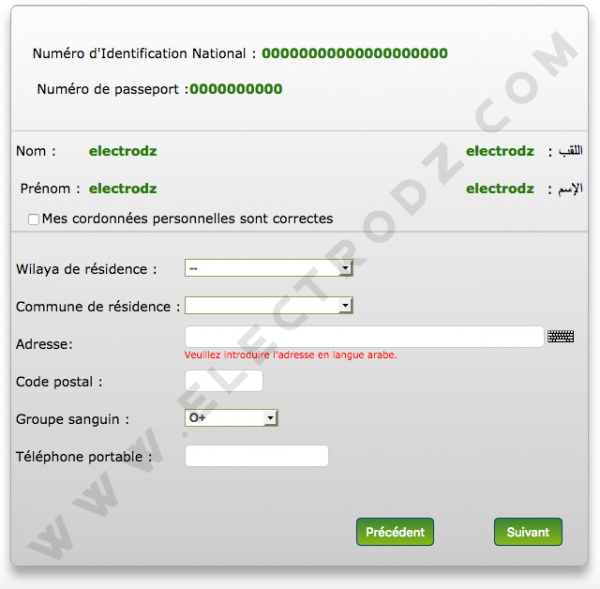
Task: Expand the Commune de résidence dropdown
Action: click(269, 305)
